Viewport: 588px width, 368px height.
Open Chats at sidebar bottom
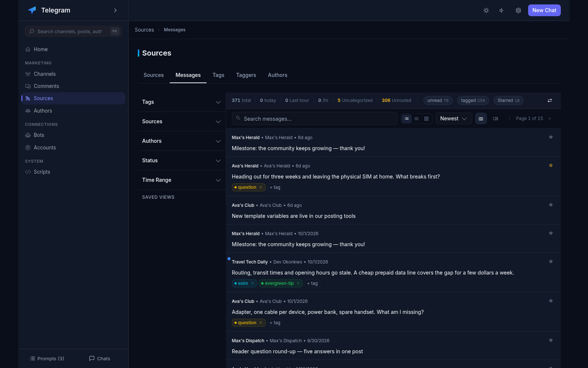pyautogui.click(x=100, y=358)
